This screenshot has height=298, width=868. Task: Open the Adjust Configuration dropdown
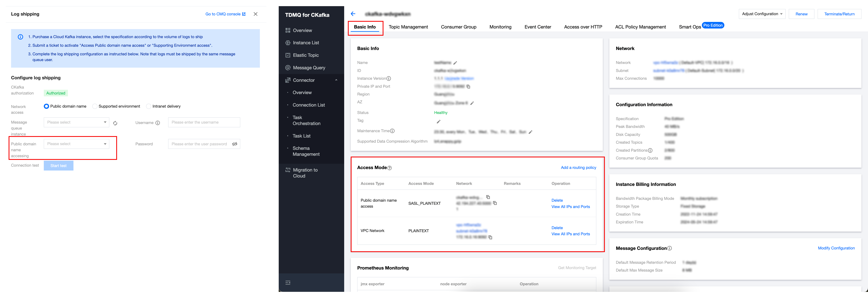pyautogui.click(x=762, y=14)
